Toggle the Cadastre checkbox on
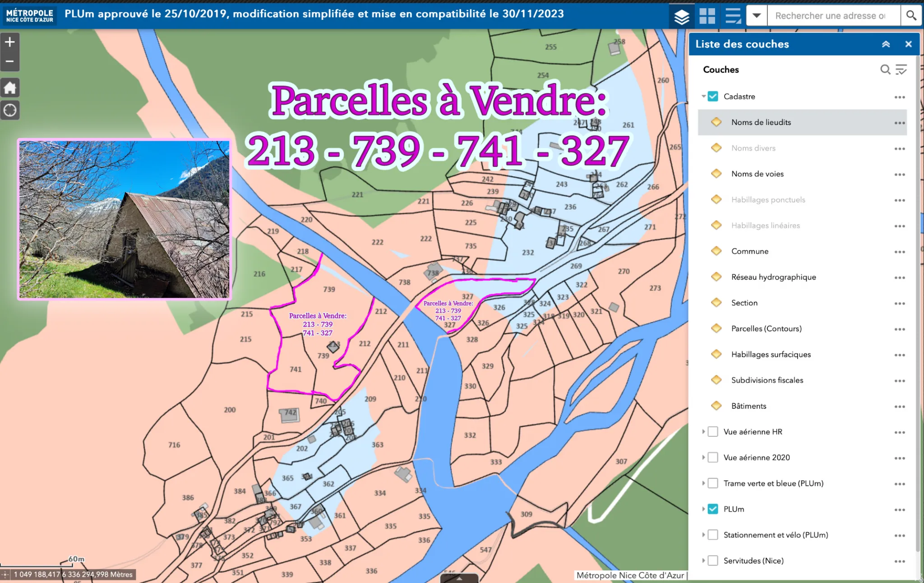 tap(713, 96)
